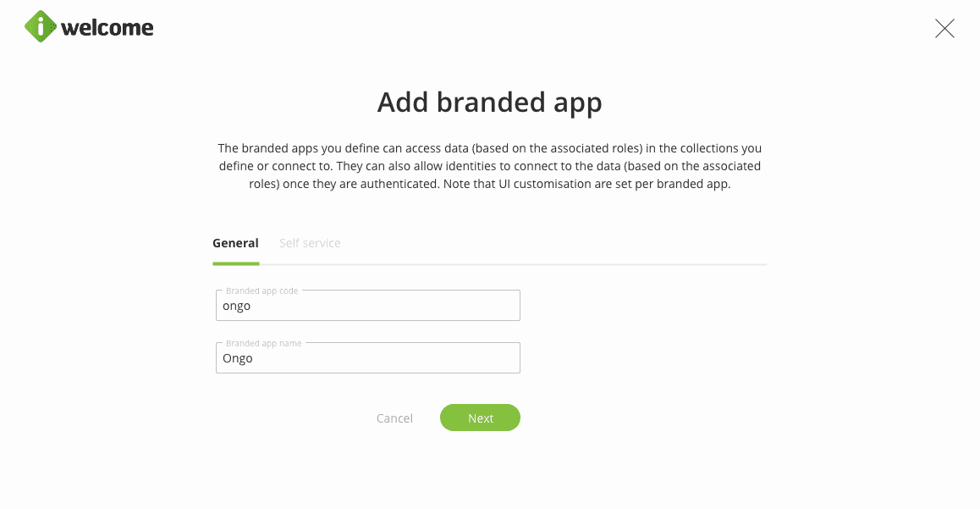This screenshot has height=509, width=980.
Task: Open the Self service tab
Action: 310,243
